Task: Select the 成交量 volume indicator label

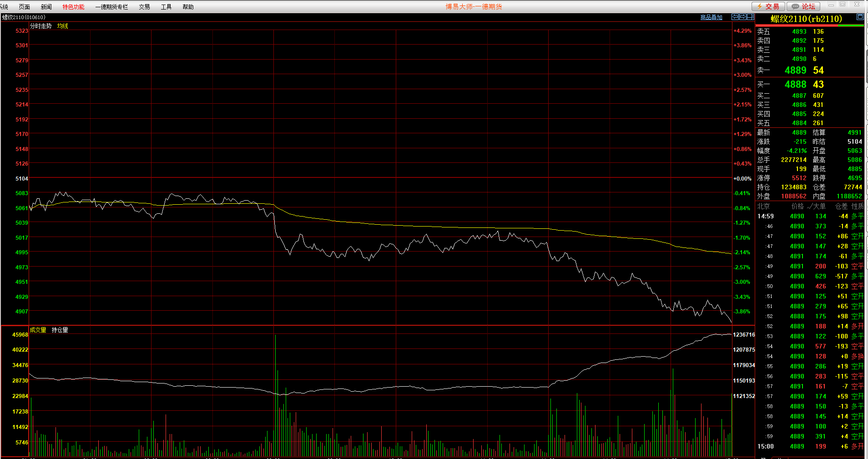Action: click(38, 330)
